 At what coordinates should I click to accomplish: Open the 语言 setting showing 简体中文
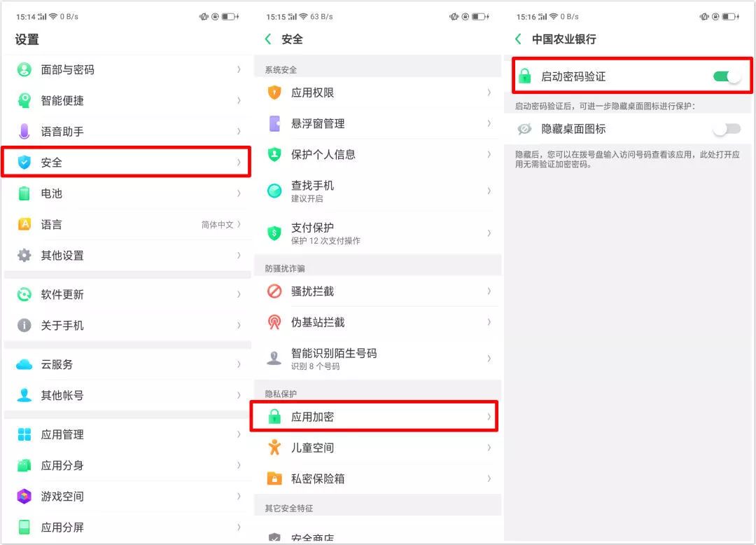coord(126,224)
